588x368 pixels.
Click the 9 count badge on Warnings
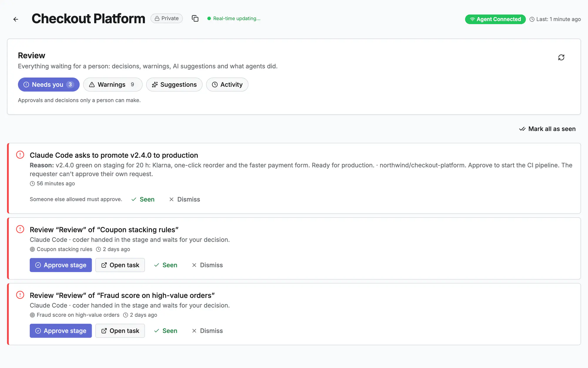[x=132, y=84]
